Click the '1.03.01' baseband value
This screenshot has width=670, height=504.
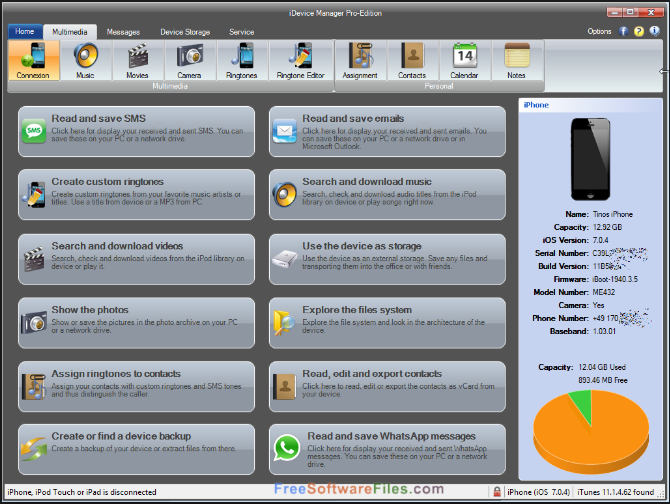click(604, 331)
